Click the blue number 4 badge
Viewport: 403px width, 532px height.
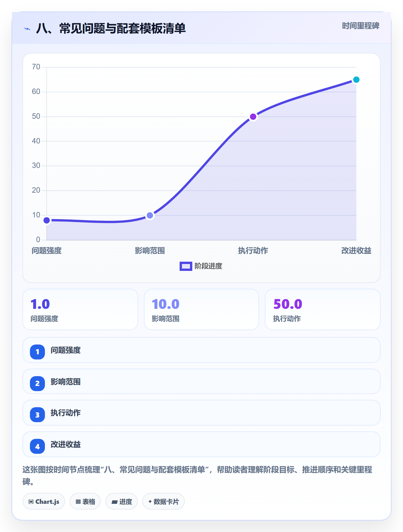pos(37,446)
